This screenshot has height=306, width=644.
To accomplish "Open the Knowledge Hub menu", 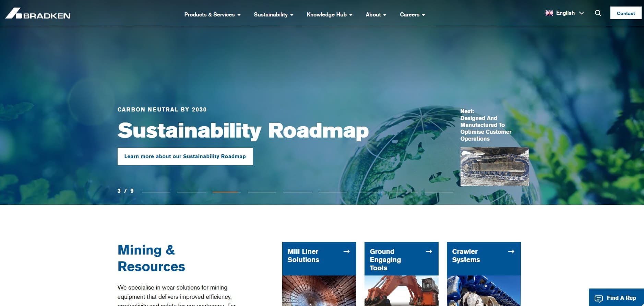I will (330, 14).
